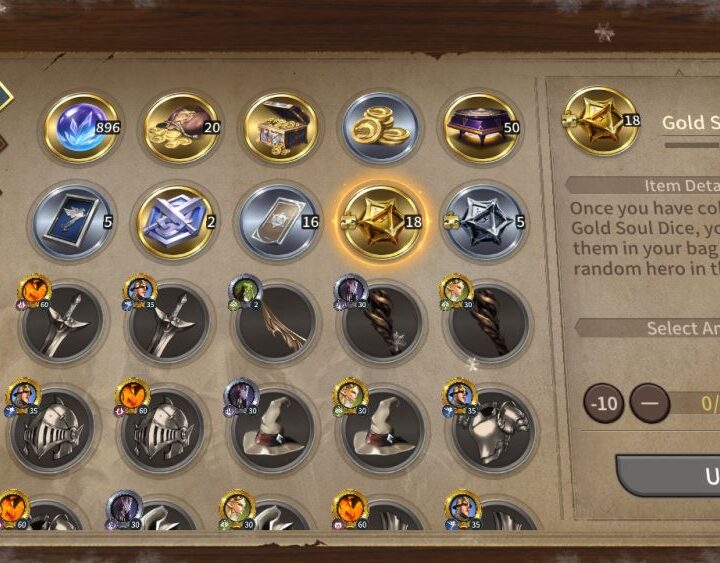Select the blue scroll card showing 5

[72, 222]
